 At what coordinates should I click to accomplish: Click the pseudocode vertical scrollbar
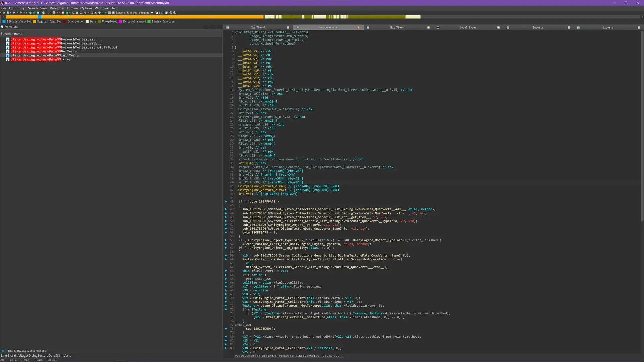coord(642,126)
